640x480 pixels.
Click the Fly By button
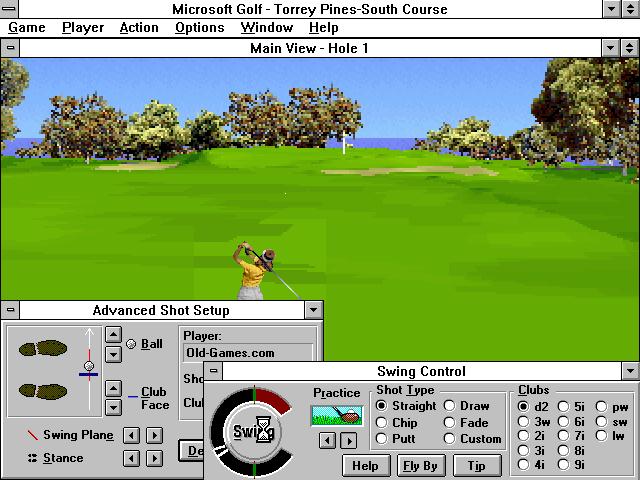pyautogui.click(x=420, y=465)
